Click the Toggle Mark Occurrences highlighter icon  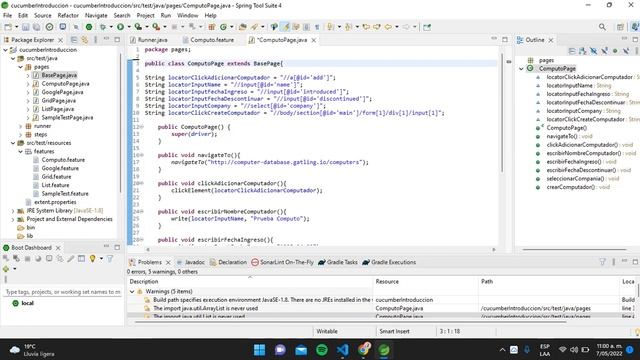[286, 27]
